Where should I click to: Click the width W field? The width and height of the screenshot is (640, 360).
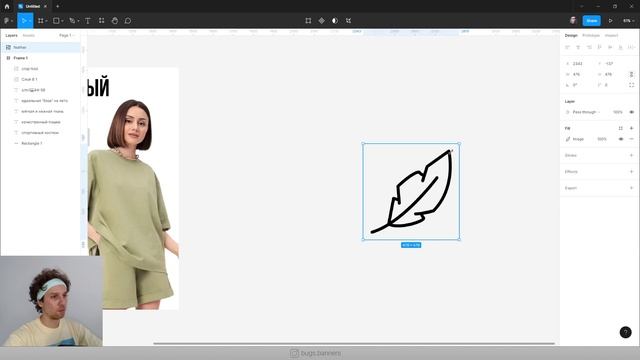pyautogui.click(x=577, y=74)
